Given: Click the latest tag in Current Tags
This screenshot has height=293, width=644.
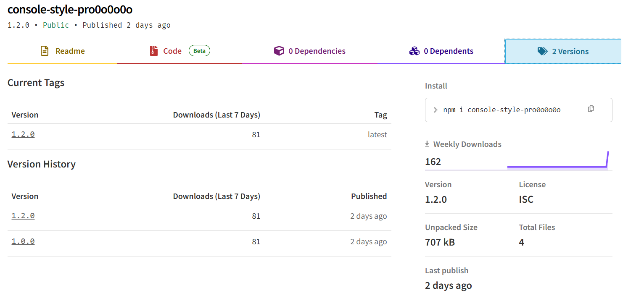Looking at the screenshot, I should [377, 135].
